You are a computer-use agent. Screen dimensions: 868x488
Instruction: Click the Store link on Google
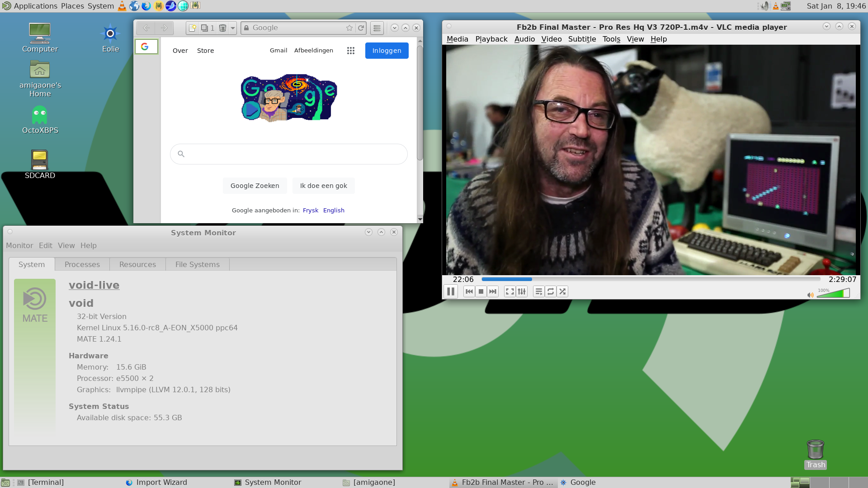(205, 51)
